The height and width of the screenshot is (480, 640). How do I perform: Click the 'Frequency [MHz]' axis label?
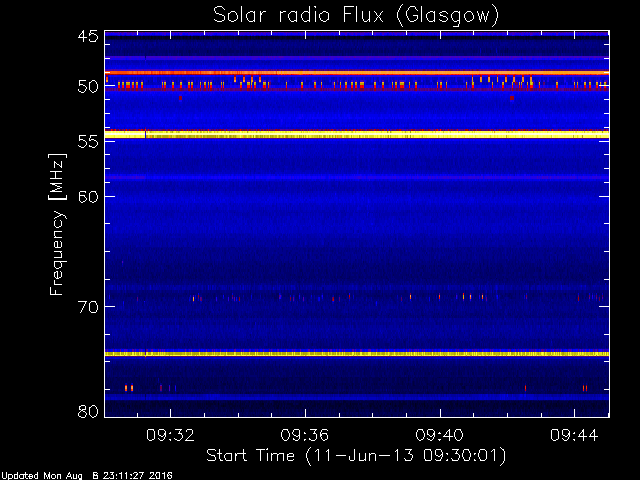coord(57,224)
